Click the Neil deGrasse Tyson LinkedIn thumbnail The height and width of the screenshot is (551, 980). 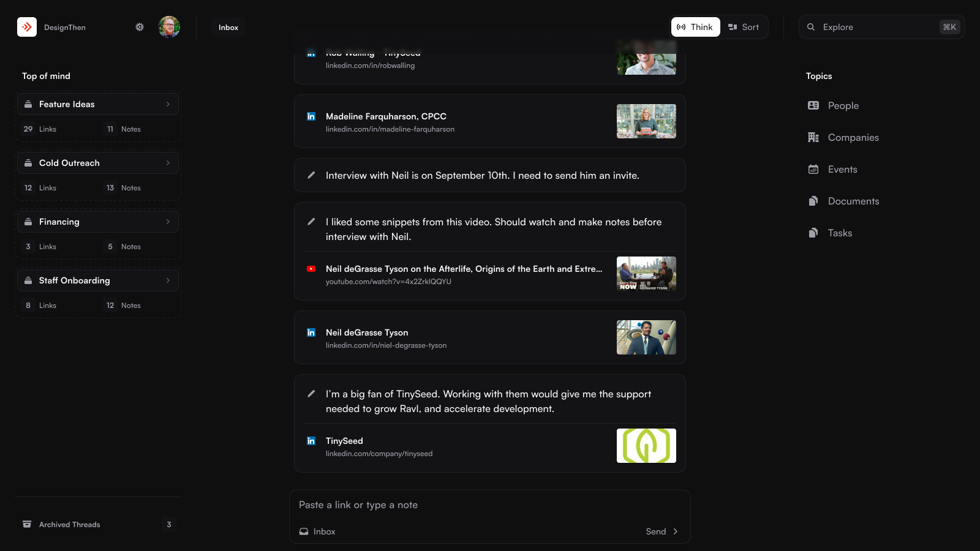click(x=646, y=337)
